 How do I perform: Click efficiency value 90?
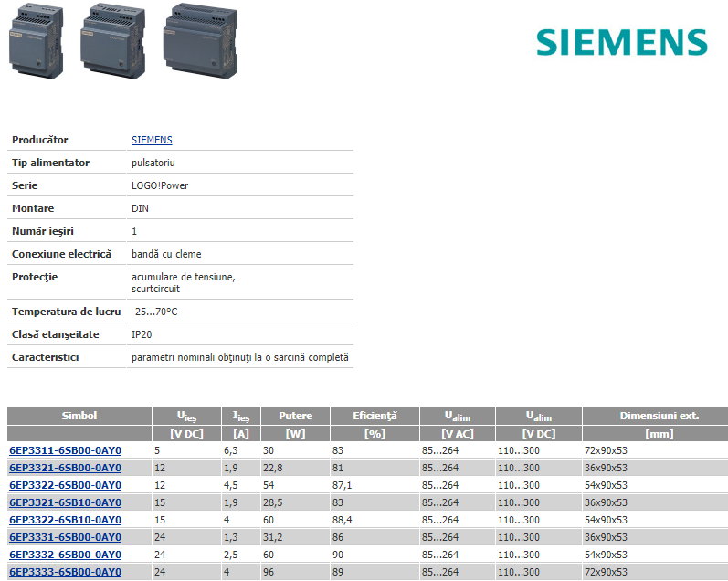coord(338,555)
